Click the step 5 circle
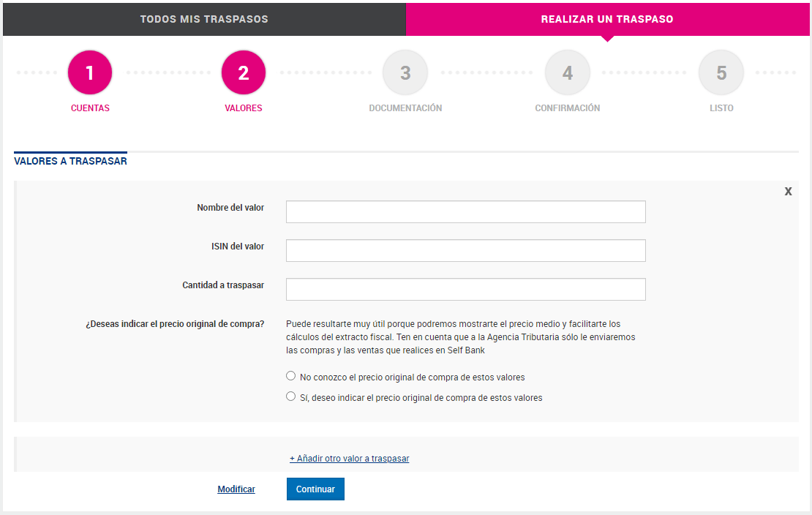Viewport: 812px width, 515px height. pyautogui.click(x=721, y=73)
